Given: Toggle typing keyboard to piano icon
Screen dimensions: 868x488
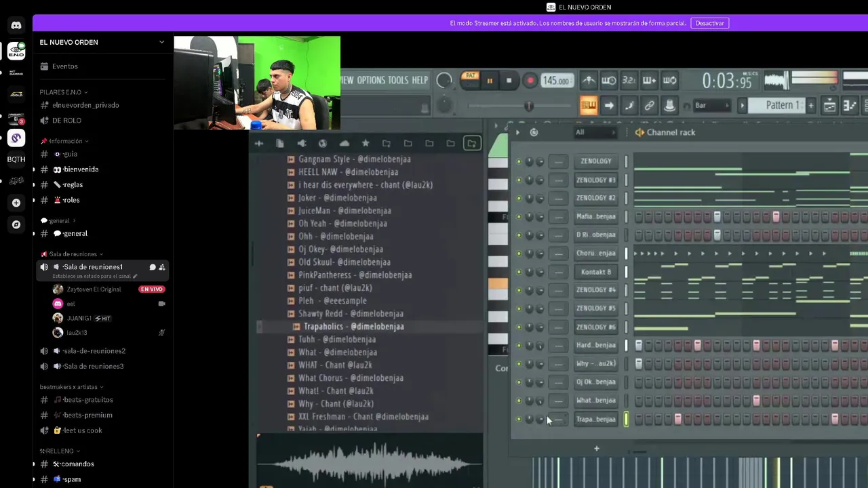Looking at the screenshot, I should click(589, 106).
